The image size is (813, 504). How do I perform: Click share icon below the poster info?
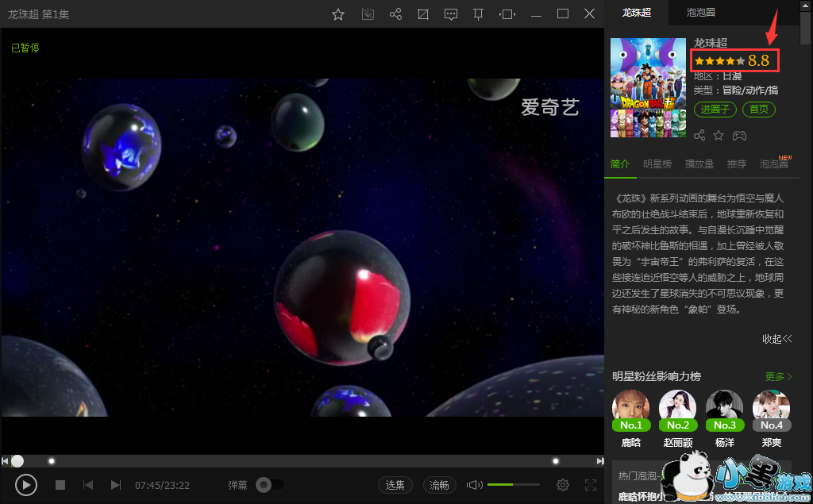[699, 136]
